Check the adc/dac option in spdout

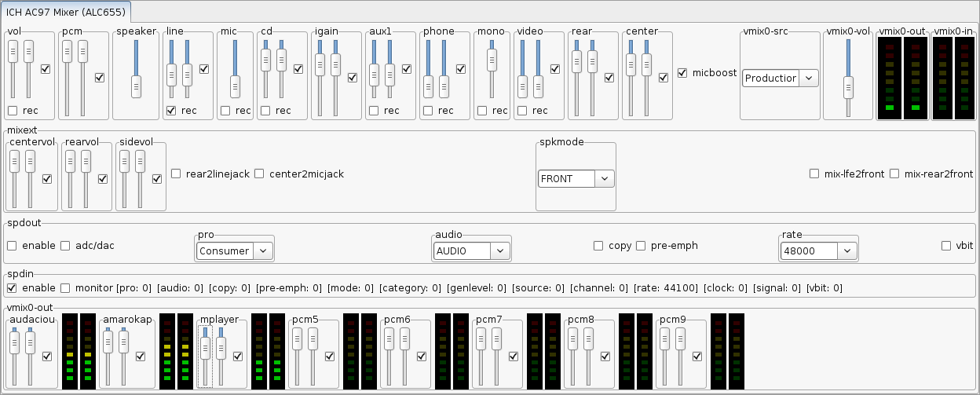tap(66, 246)
